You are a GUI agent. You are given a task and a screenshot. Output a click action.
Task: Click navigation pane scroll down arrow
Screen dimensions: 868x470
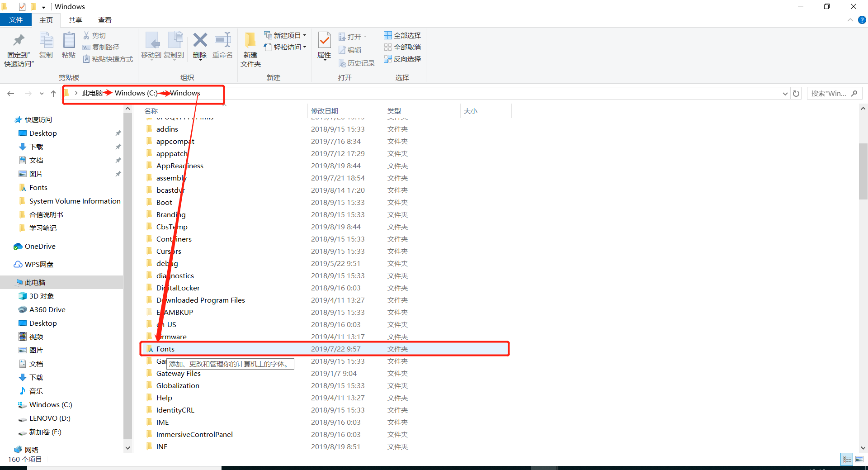coord(127,448)
